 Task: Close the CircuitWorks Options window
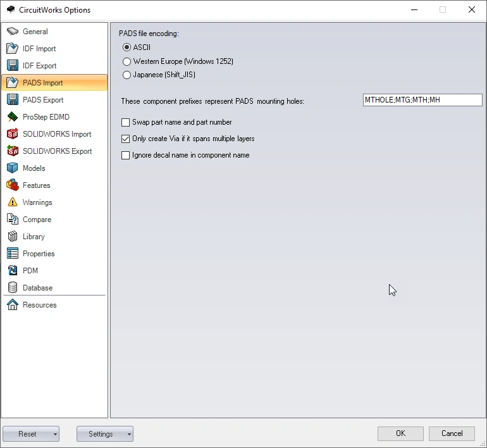(x=471, y=9)
